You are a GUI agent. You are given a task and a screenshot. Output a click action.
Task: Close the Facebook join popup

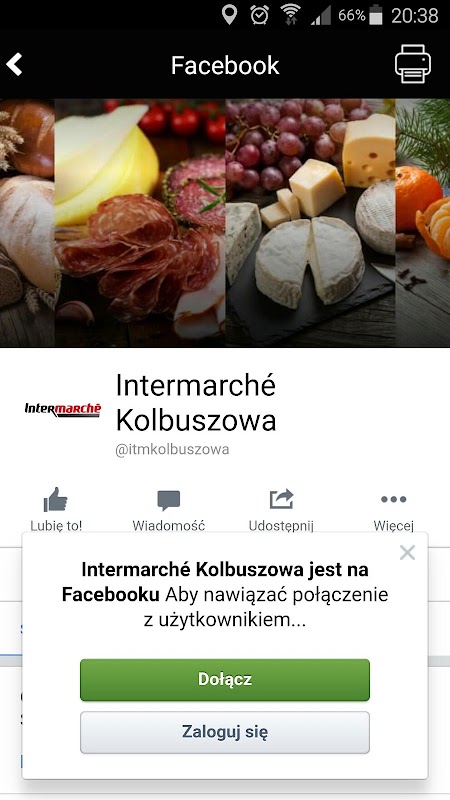[407, 553]
